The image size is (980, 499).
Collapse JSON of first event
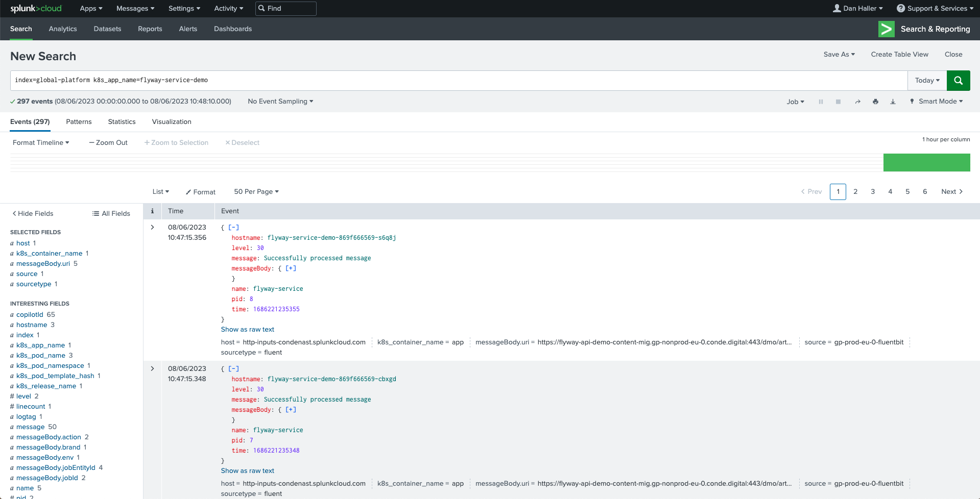(x=233, y=228)
